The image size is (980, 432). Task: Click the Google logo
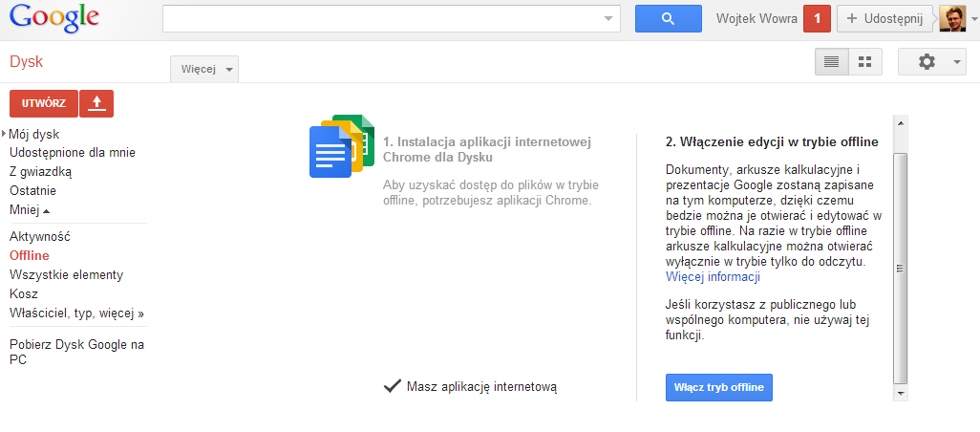click(x=54, y=19)
